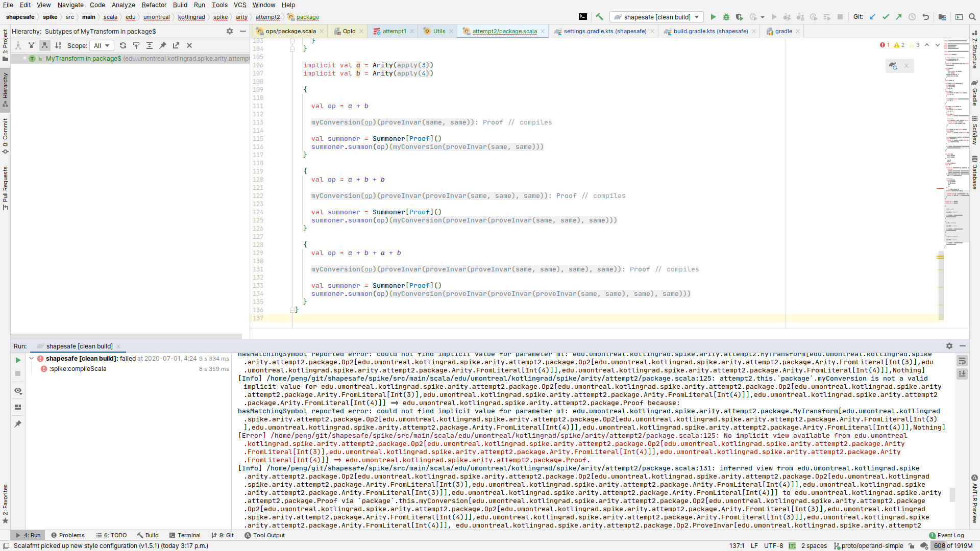Toggle the Class Hierarchy view mode
The height and width of the screenshot is (551, 980).
tap(18, 45)
